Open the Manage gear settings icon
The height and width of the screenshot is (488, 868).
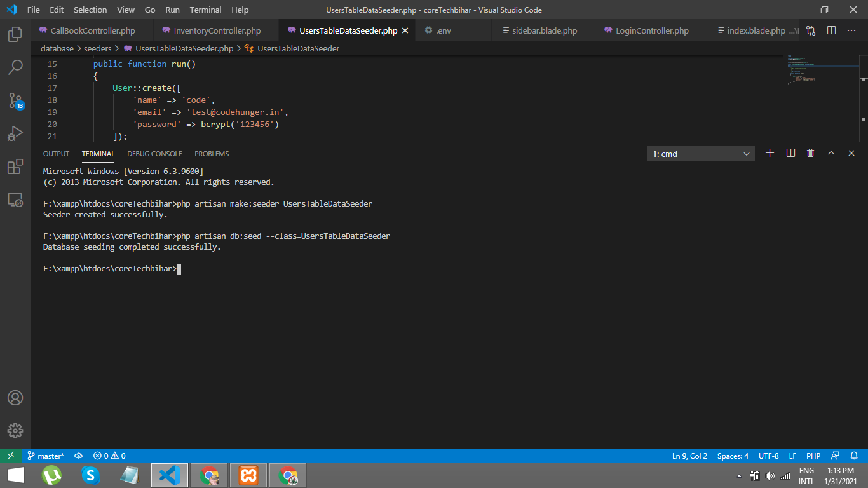[x=15, y=430]
